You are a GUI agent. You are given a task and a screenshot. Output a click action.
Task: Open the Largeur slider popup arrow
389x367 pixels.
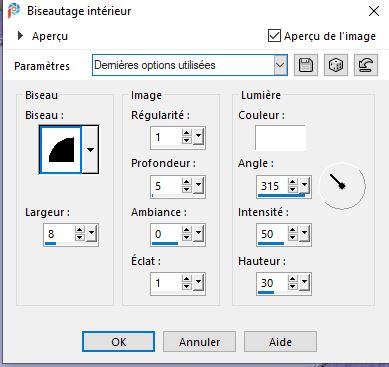(91, 233)
